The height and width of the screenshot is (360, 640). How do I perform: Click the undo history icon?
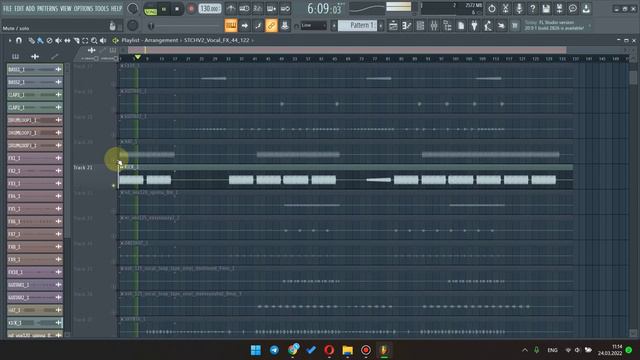[492, 9]
